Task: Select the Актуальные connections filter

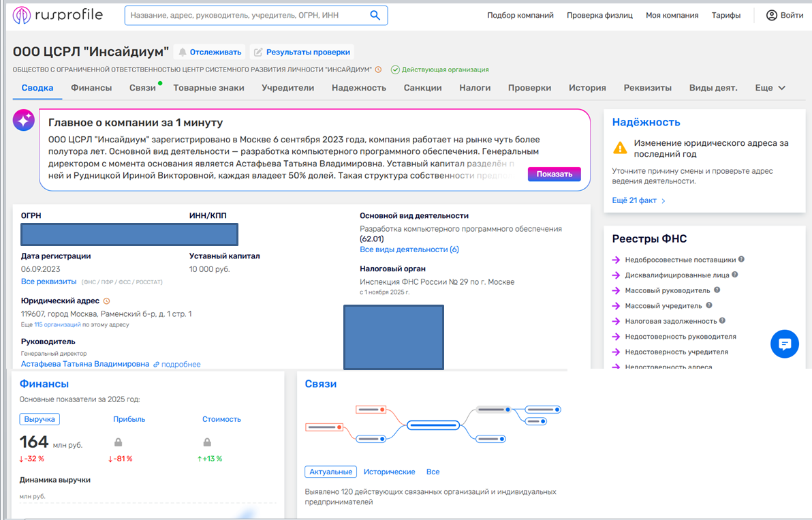Action: click(330, 472)
